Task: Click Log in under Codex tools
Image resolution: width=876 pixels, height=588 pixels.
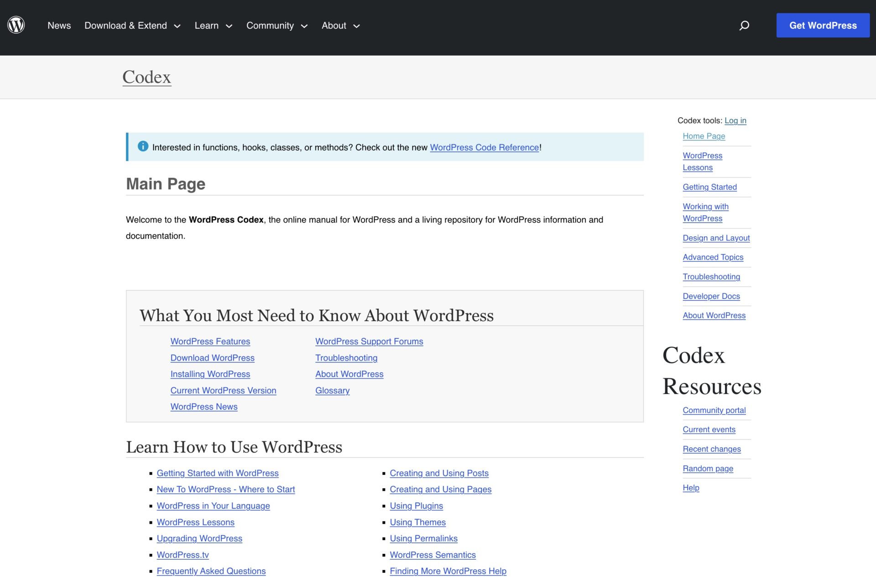Action: click(735, 120)
